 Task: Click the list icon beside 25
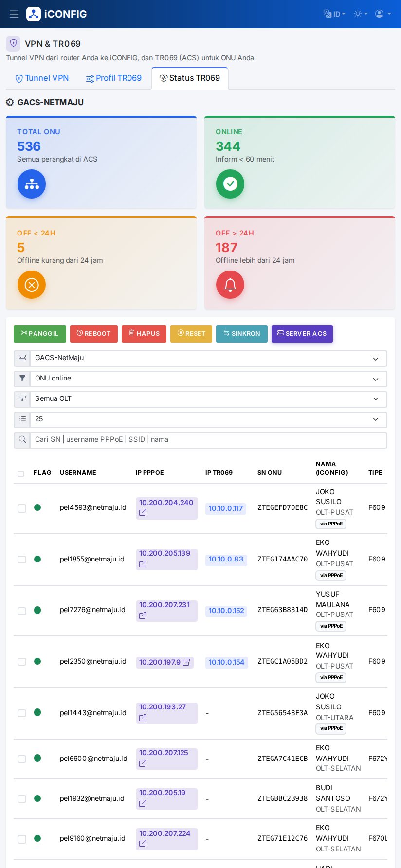pyautogui.click(x=22, y=419)
